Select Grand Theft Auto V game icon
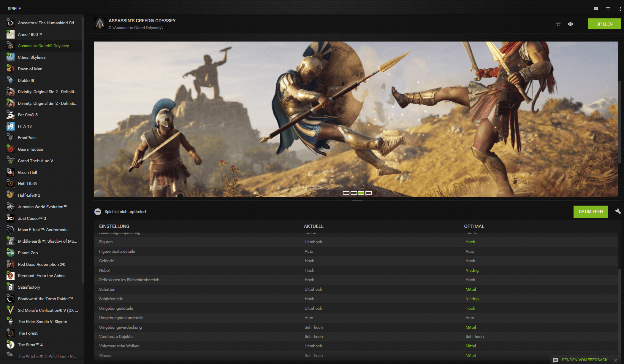 pyautogui.click(x=10, y=161)
